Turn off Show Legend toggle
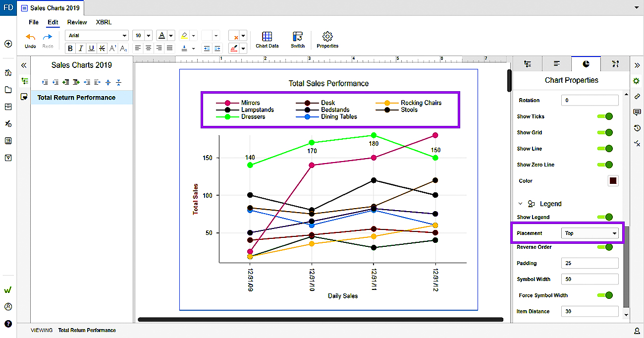 click(605, 217)
